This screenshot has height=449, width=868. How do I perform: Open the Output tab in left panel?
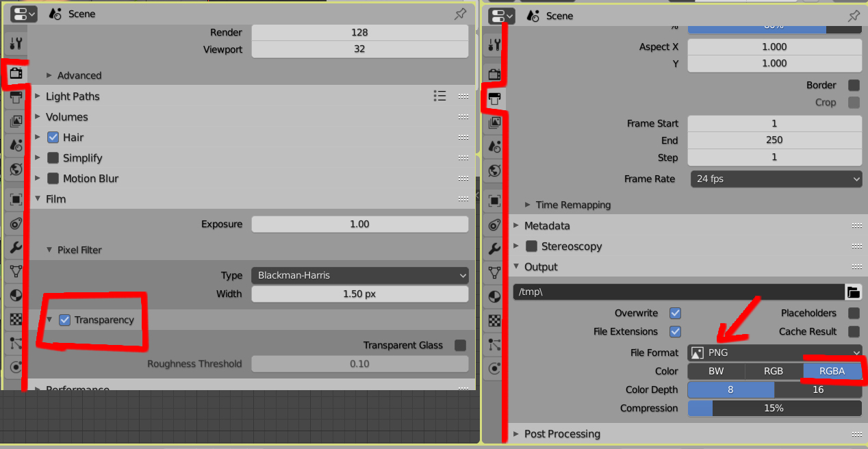tap(16, 97)
